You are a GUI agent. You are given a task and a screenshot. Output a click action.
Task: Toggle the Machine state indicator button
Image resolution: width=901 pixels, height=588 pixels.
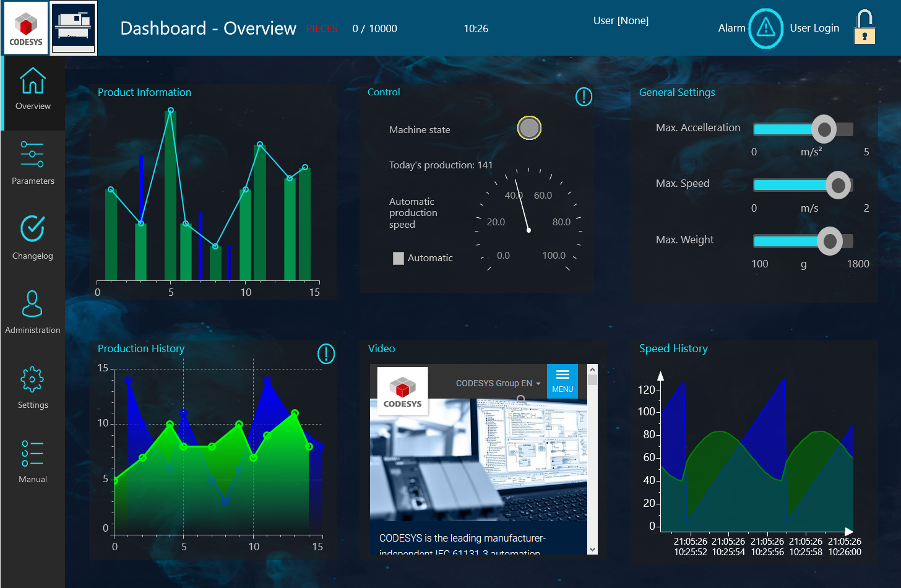pyautogui.click(x=529, y=128)
